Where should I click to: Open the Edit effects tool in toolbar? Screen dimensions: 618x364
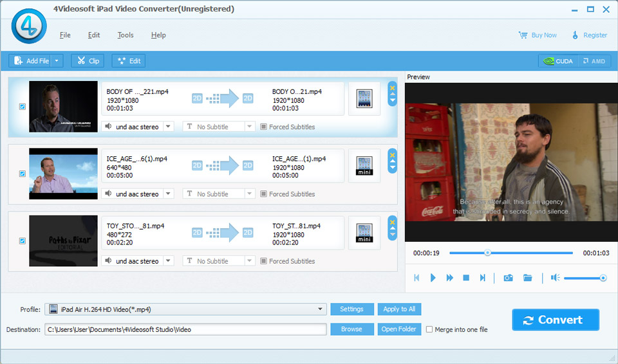(x=129, y=60)
